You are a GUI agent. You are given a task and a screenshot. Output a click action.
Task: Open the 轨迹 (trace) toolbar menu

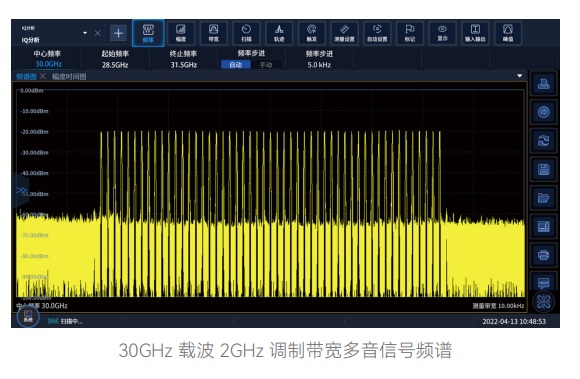[x=279, y=33]
